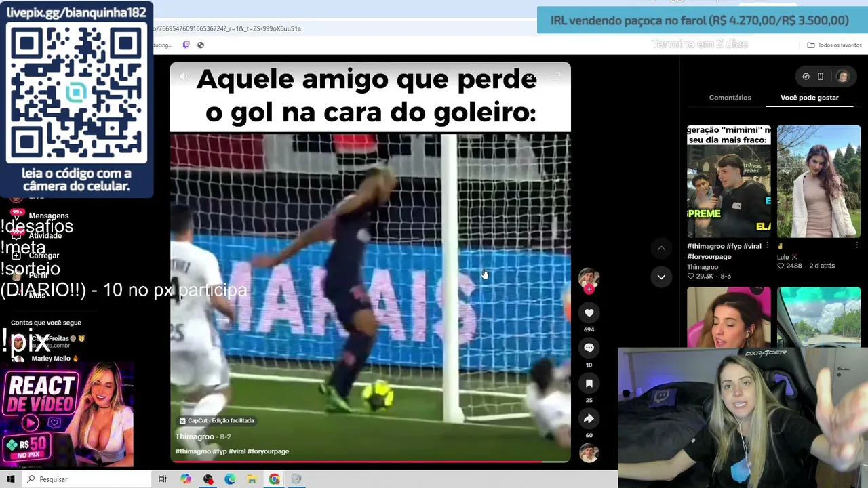Select the Você pode gostar tab
Screen dimensions: 868x488
tap(810, 98)
